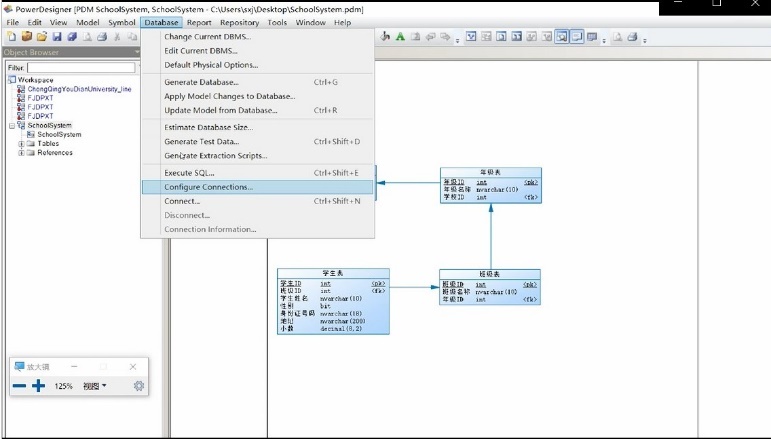Click the Magnifier zoom-out minus icon

19,386
